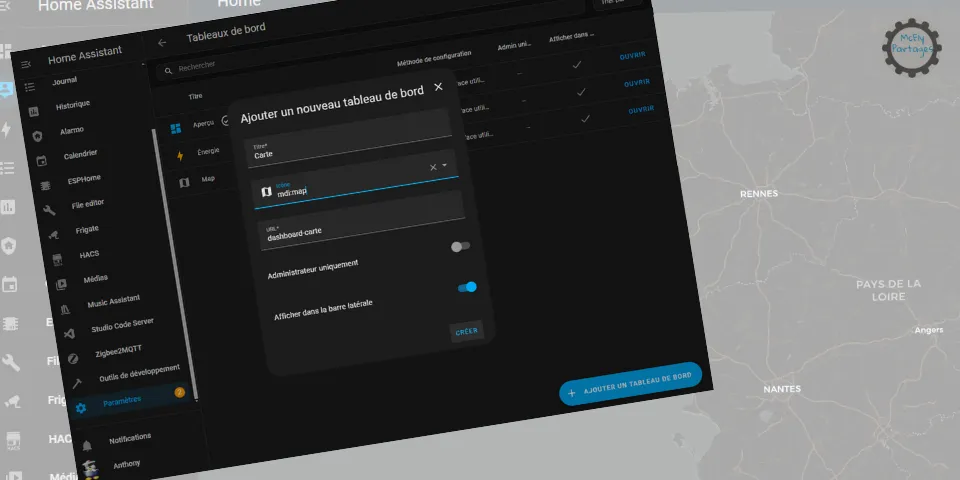Click RENNES label on the background map

[759, 193]
